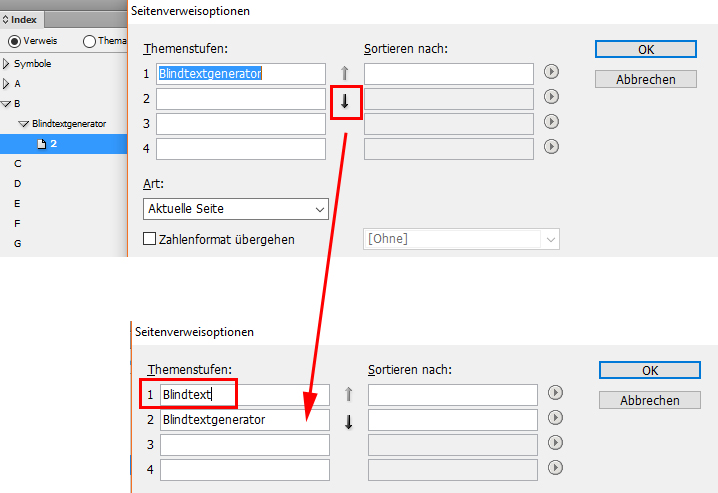Collapse the Blindtextgenerator index entry

tap(23, 124)
